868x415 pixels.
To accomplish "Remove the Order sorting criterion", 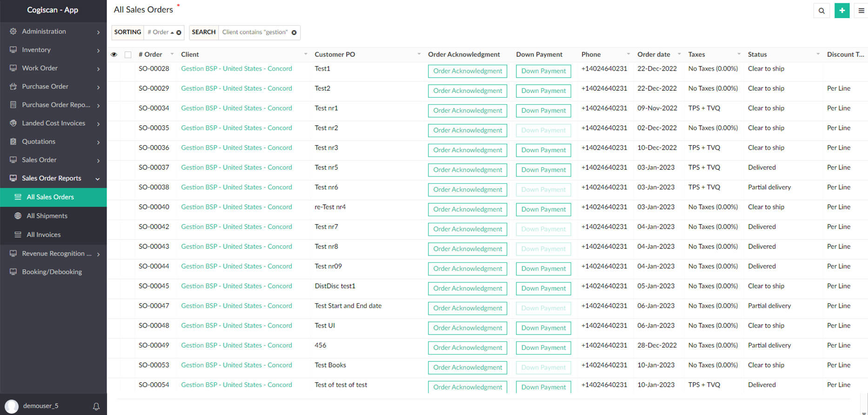I will [179, 33].
